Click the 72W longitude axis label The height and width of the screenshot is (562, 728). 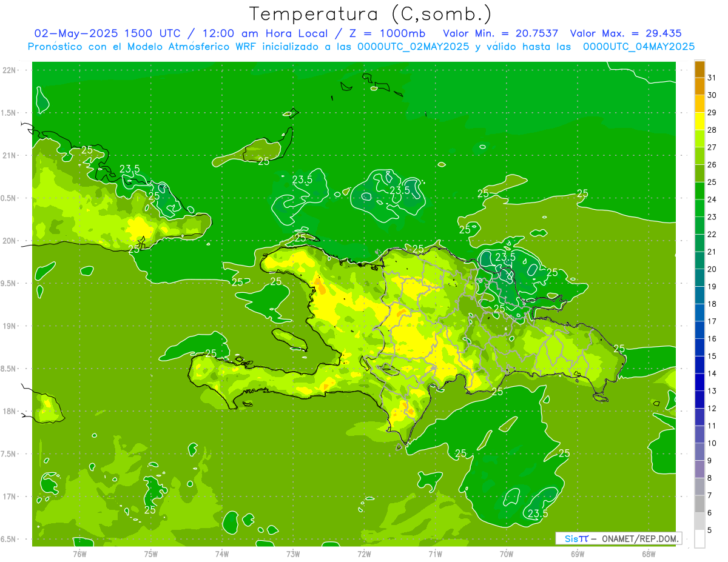pos(364,554)
